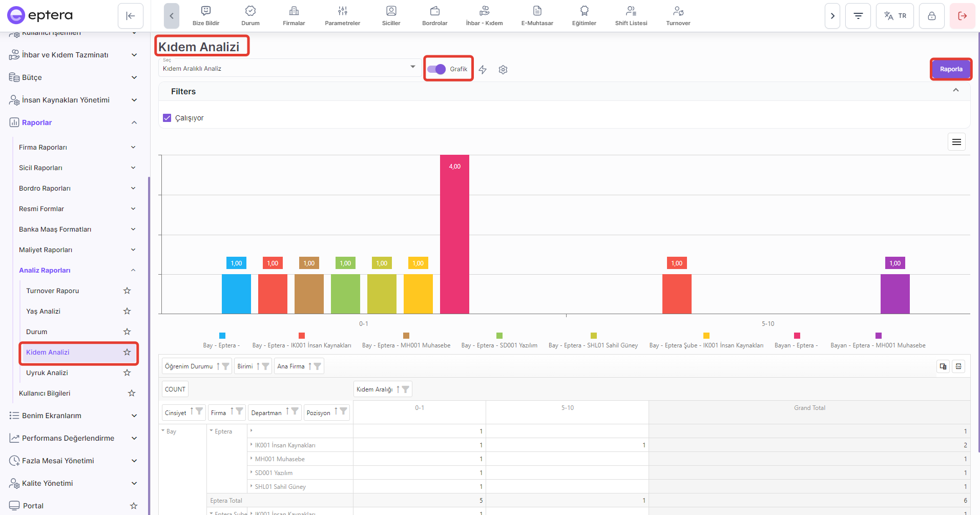Open Uyruk Analizi report

tap(47, 373)
